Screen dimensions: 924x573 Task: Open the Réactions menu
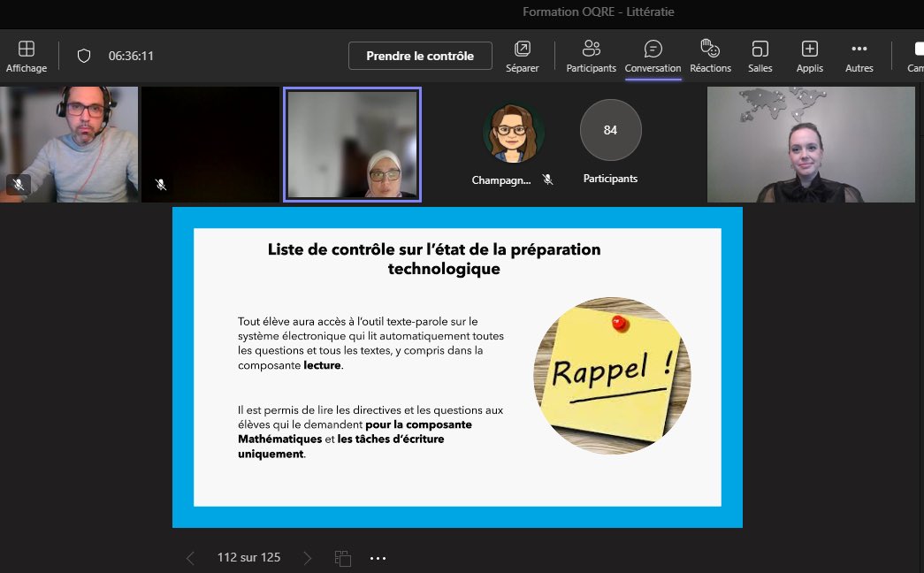coord(711,56)
